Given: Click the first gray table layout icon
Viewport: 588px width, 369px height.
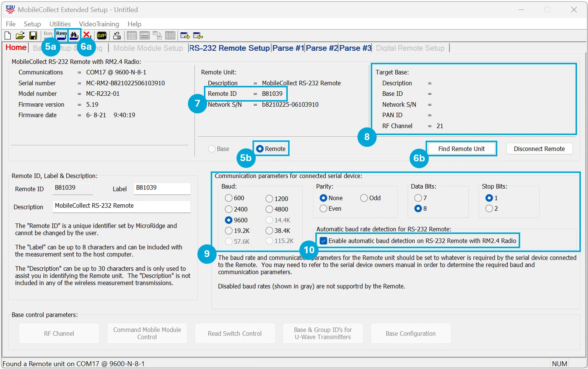Looking at the screenshot, I should [x=132, y=36].
